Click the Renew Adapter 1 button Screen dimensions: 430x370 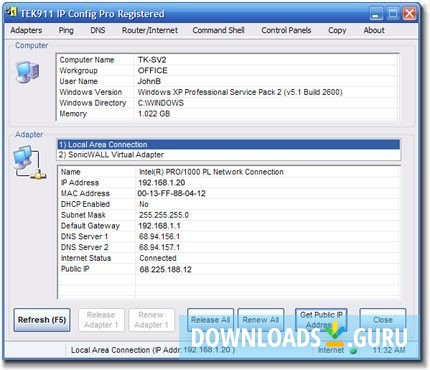[151, 320]
